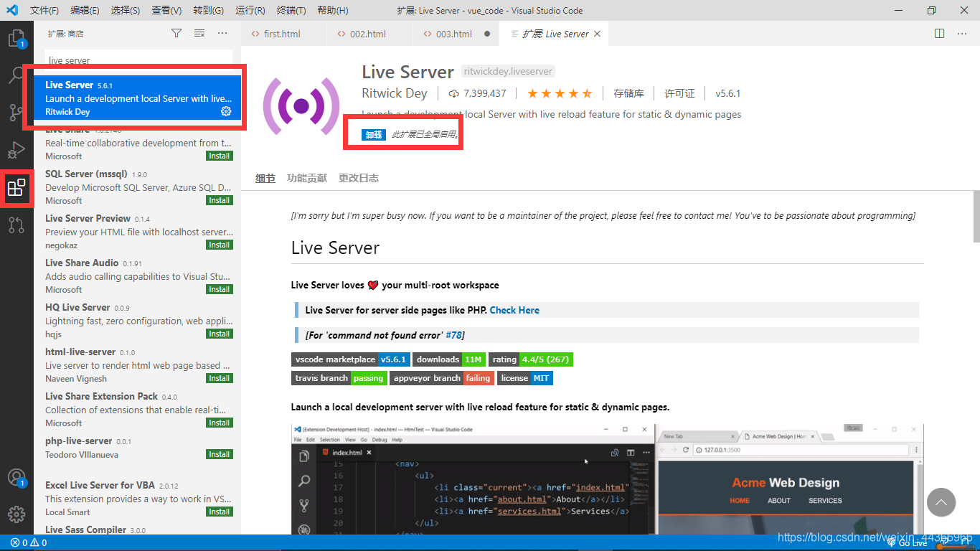
Task: Click the filter extensions funnel icon
Action: pos(176,33)
